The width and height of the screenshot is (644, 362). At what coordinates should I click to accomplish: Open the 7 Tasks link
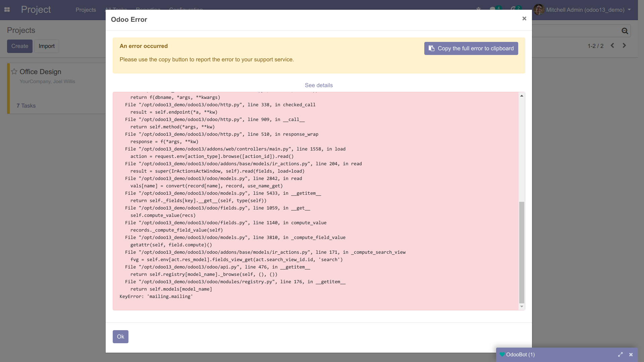pyautogui.click(x=26, y=106)
